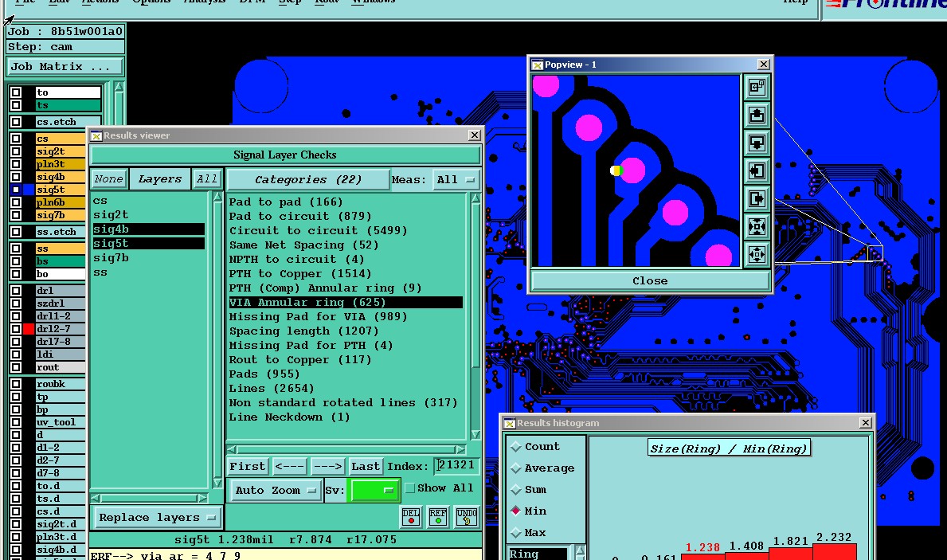Click the UNDO icon in Results viewer
The width and height of the screenshot is (947, 560).
(466, 516)
